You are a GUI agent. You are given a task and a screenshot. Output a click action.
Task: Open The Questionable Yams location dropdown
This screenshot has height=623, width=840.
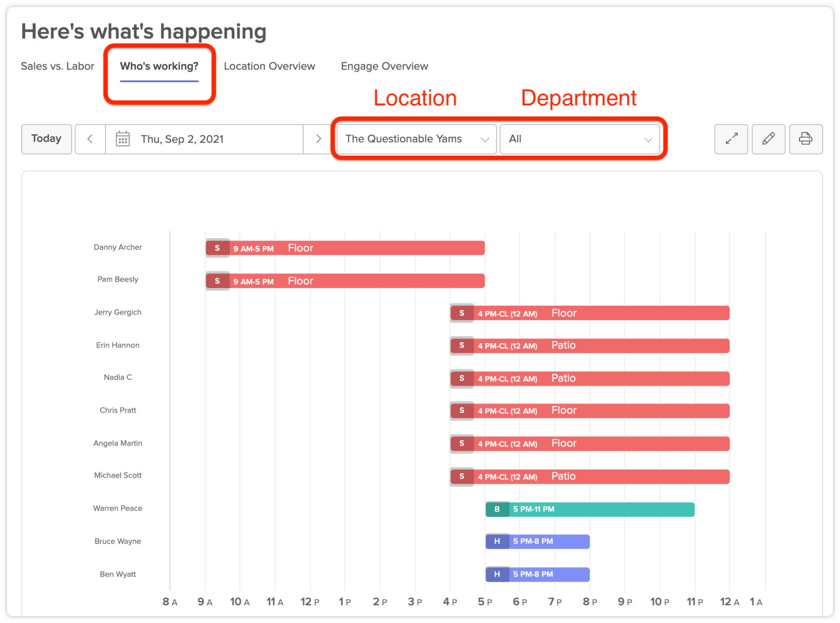tap(417, 139)
